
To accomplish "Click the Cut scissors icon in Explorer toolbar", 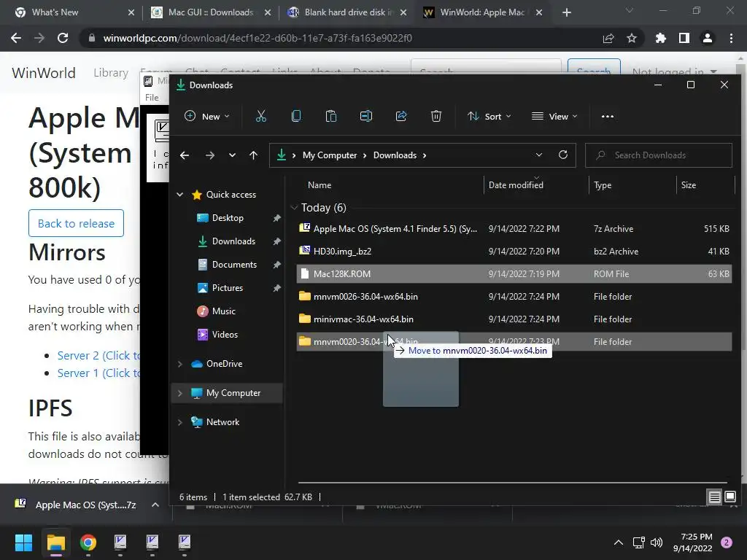I will pyautogui.click(x=261, y=116).
